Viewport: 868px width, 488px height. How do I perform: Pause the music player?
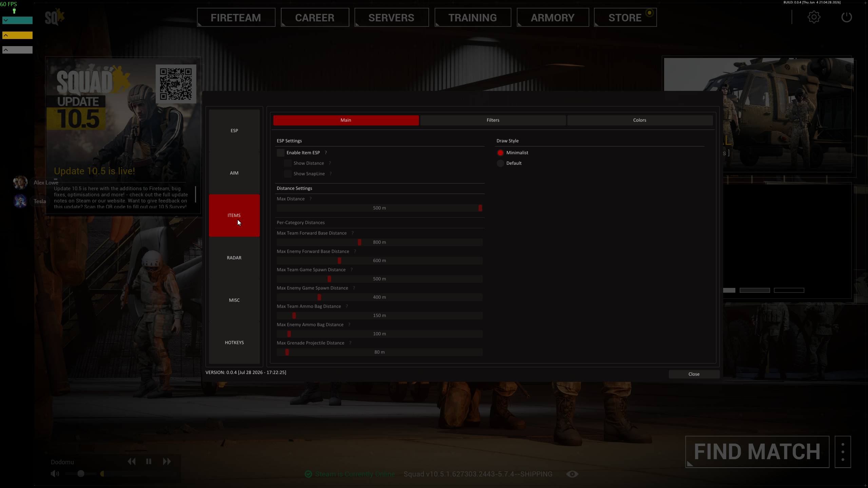click(x=149, y=462)
